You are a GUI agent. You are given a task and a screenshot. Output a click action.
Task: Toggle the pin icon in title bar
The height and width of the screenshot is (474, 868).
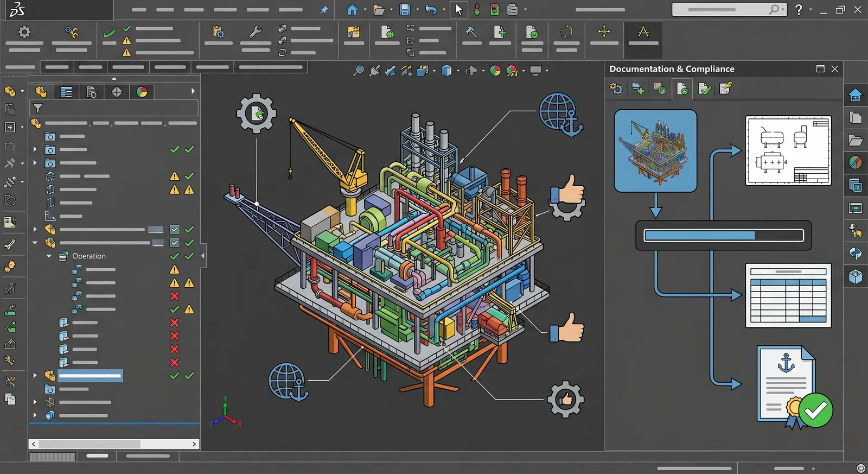tap(324, 10)
